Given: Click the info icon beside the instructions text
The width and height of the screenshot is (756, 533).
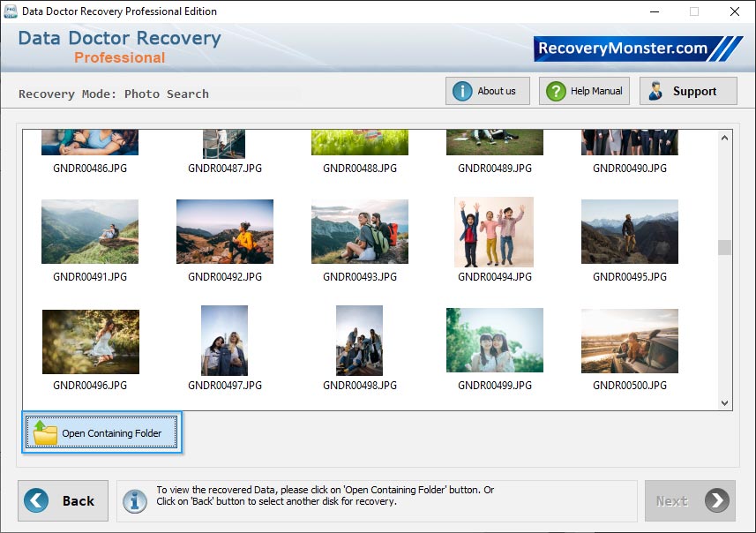Looking at the screenshot, I should 134,500.
